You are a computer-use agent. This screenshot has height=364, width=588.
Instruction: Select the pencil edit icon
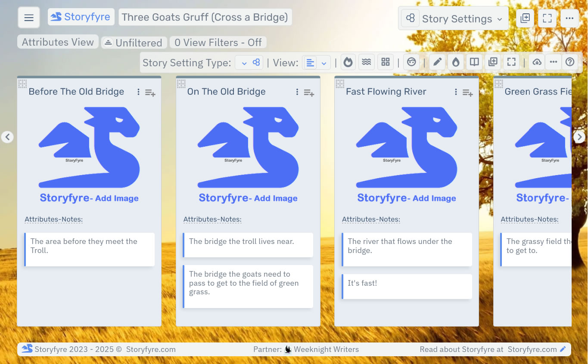[437, 62]
